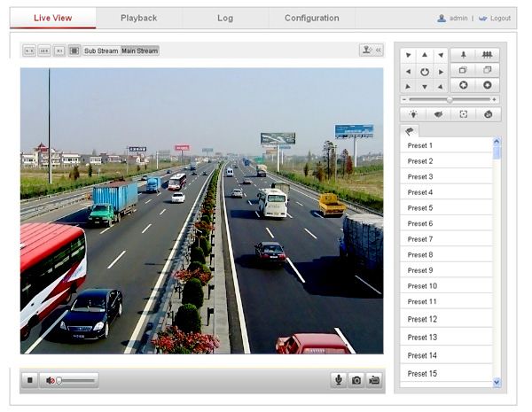Toggle the camera light
532x412 pixels.
[413, 114]
